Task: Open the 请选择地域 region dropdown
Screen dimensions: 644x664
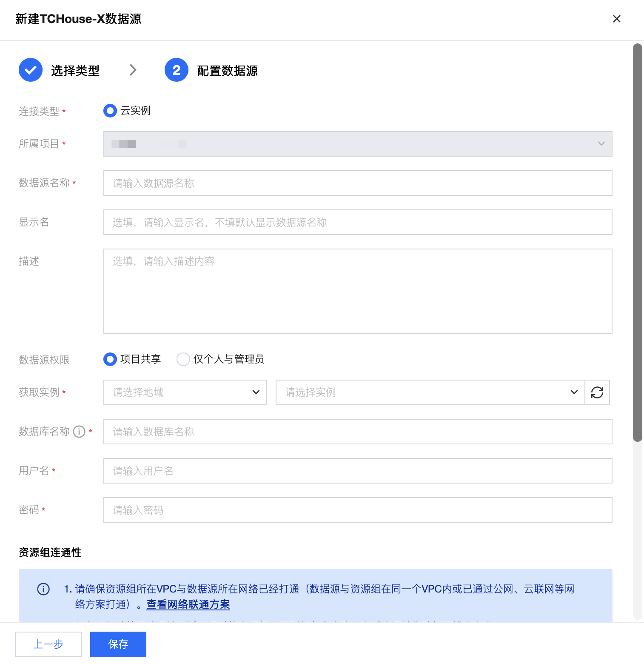Action: pyautogui.click(x=185, y=392)
